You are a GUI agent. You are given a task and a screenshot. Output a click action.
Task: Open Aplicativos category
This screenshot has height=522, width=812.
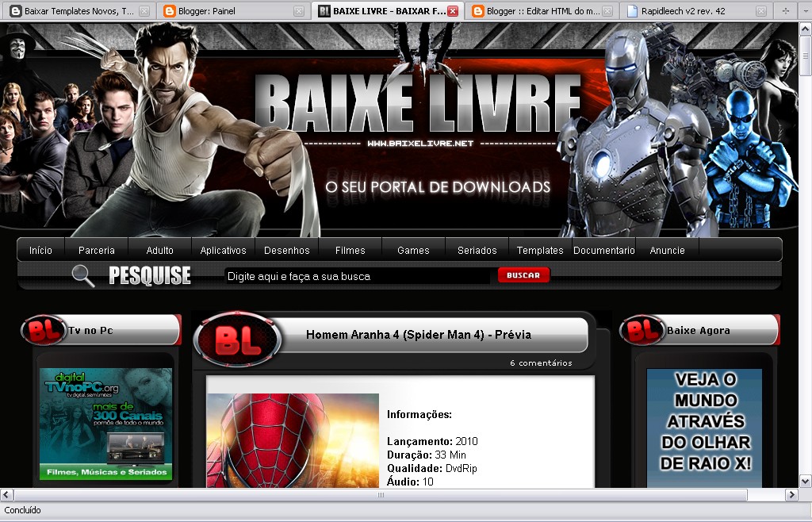[223, 250]
